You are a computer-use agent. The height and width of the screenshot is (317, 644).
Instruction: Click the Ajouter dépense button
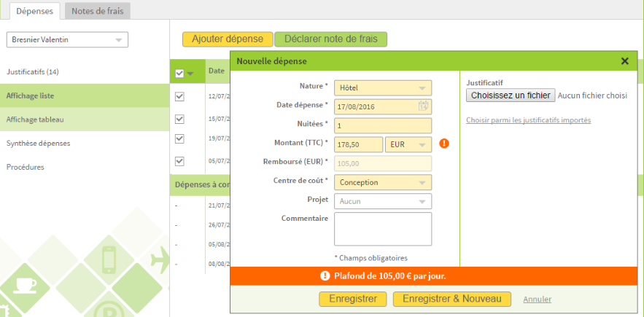click(x=228, y=39)
